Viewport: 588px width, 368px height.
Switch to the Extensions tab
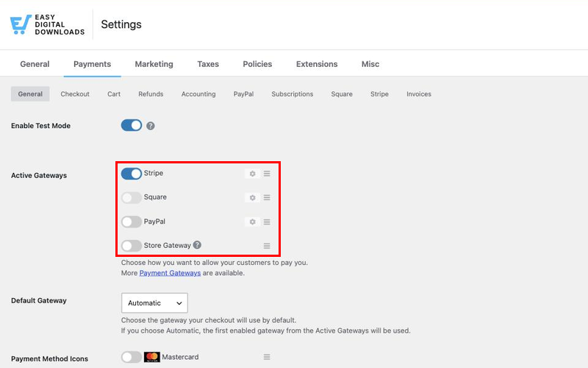tap(317, 64)
